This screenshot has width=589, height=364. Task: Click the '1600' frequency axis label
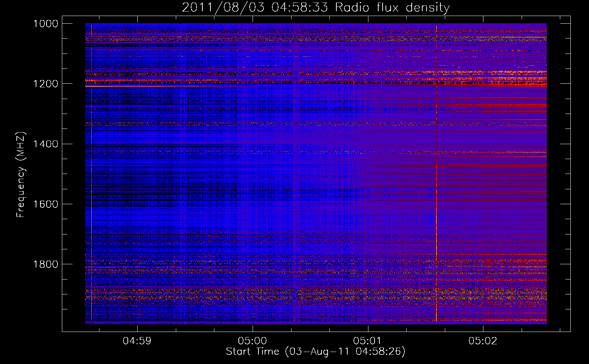[46, 204]
